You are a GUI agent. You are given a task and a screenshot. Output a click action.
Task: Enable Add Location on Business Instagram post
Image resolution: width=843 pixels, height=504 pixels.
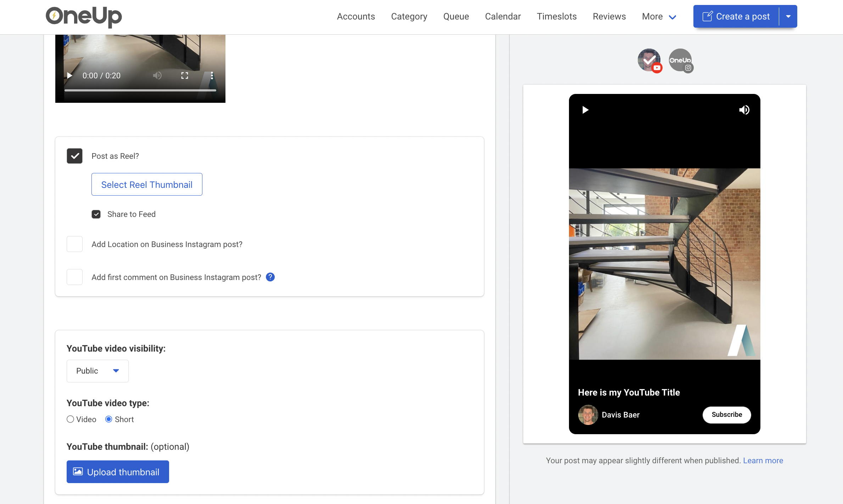point(74,244)
